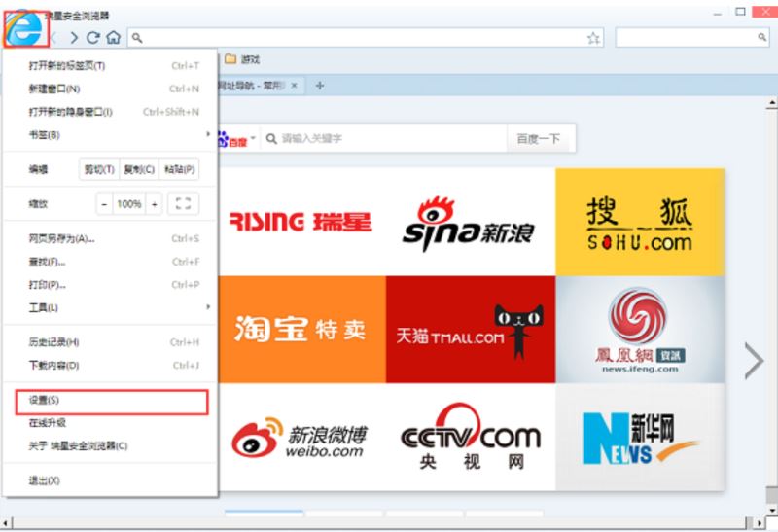Open the home page via house icon
This screenshot has height=532, width=778.
(114, 37)
